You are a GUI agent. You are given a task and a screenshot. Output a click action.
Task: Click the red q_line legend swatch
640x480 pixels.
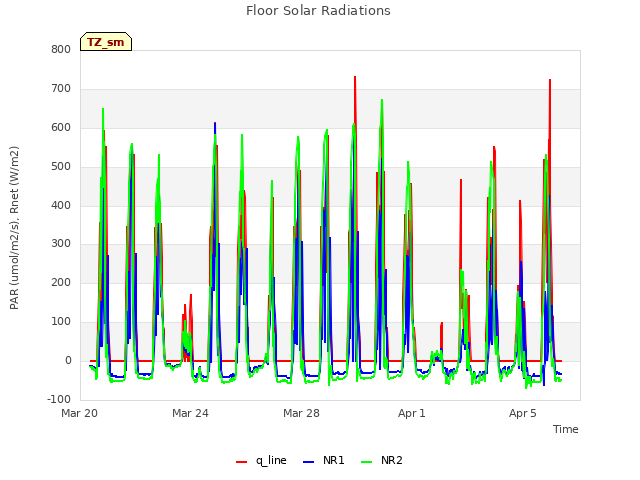(242, 462)
